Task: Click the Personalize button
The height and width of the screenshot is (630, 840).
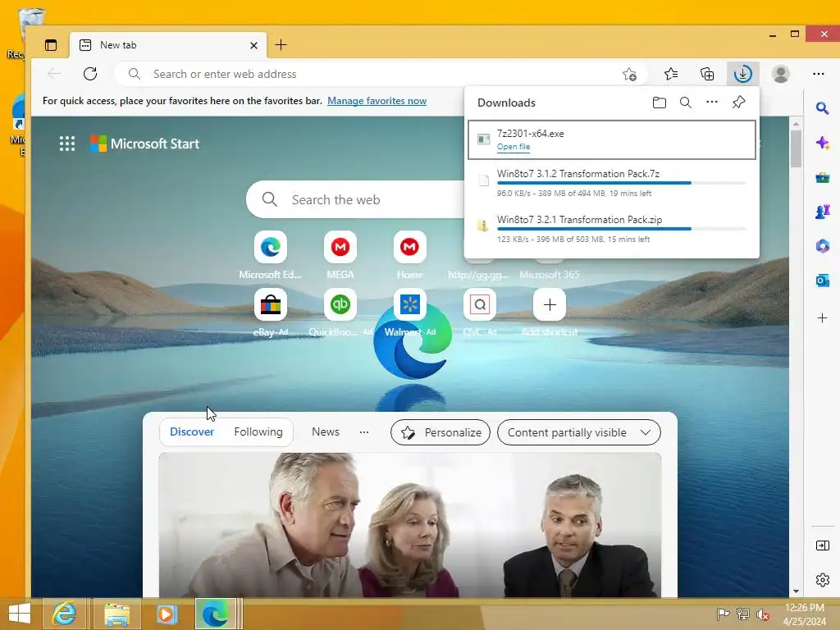Action: pos(441,432)
